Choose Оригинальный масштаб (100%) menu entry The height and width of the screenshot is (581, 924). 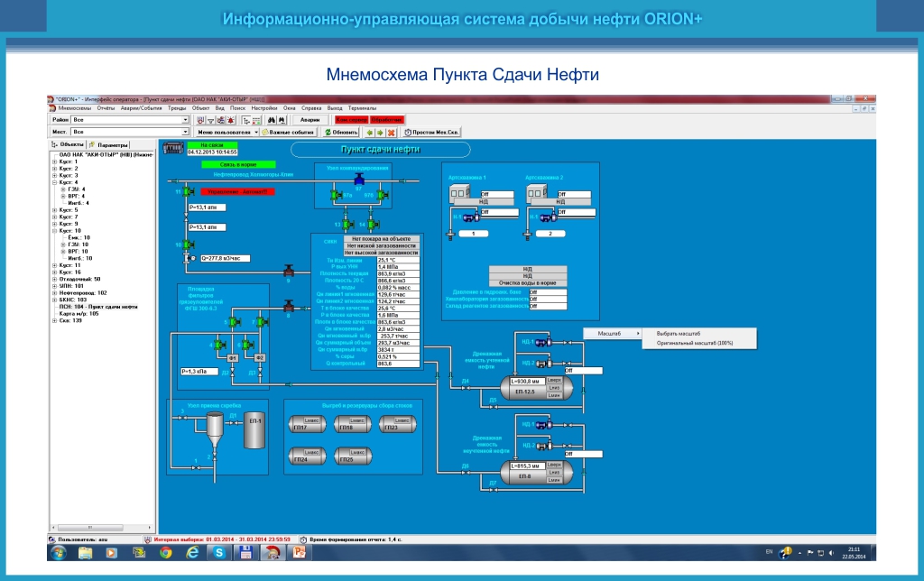[x=695, y=343]
